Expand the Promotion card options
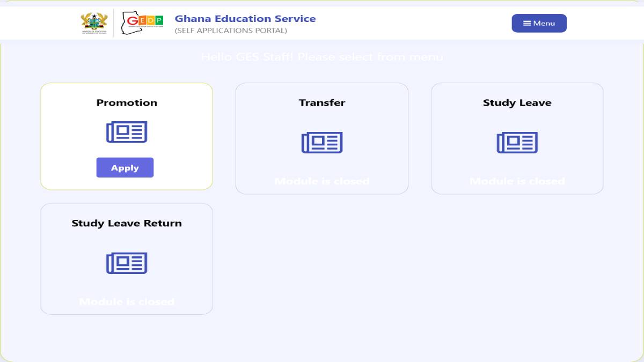 coord(127,136)
